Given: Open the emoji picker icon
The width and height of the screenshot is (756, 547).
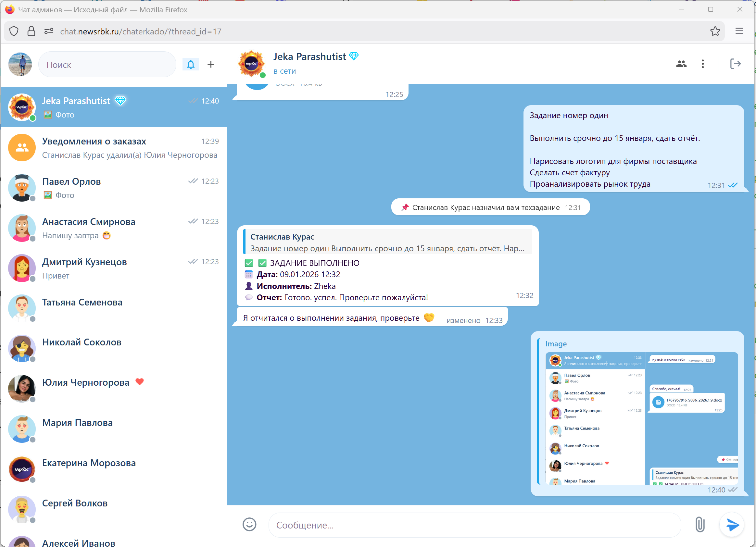Looking at the screenshot, I should [x=249, y=525].
